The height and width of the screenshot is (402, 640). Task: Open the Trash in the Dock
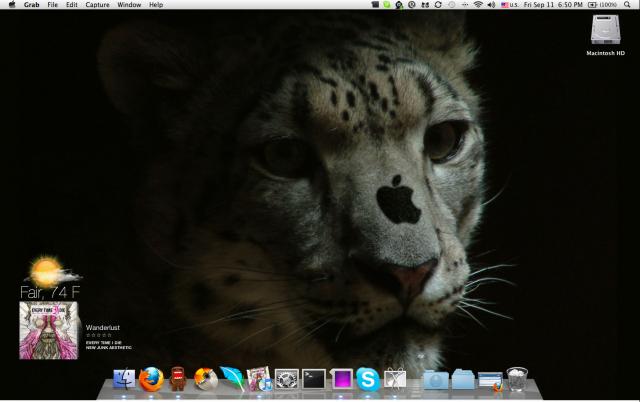[517, 379]
